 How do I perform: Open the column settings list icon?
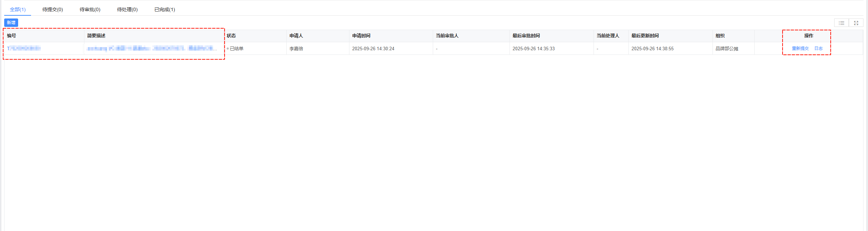[841, 23]
